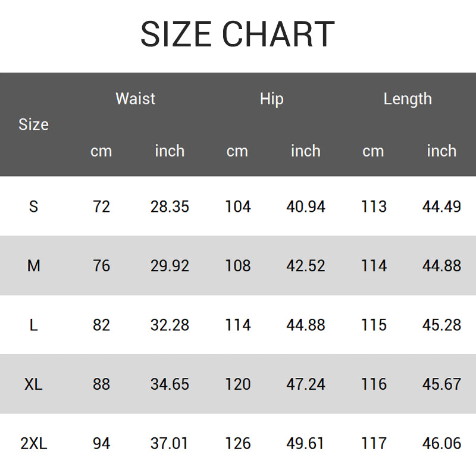This screenshot has width=476, height=476.
Task: Click waist value 29.92 inch
Action: 170,265
